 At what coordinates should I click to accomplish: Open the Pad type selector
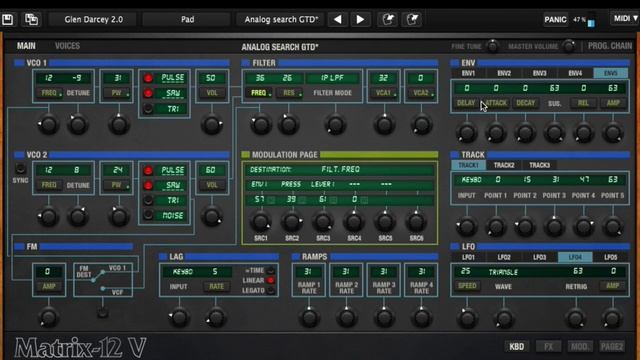coord(187,19)
